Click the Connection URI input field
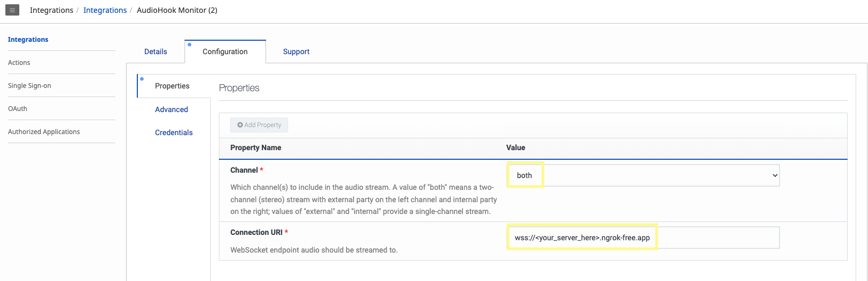The height and width of the screenshot is (281, 868). point(643,238)
